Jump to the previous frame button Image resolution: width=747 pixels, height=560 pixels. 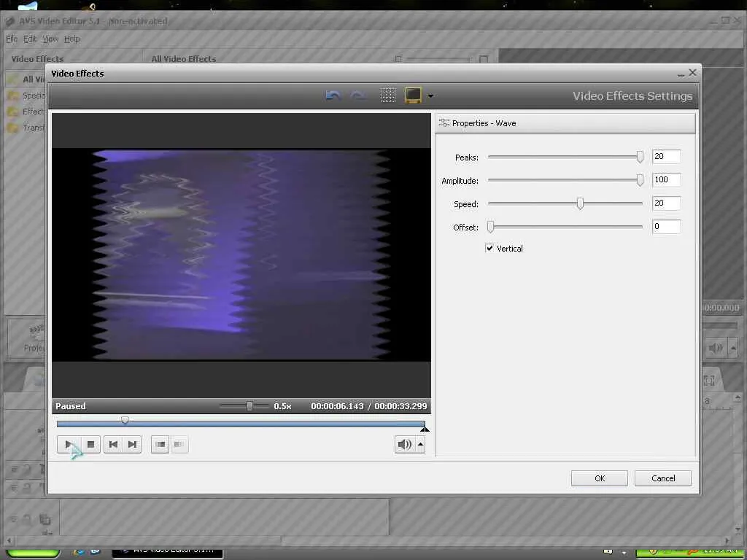pos(113,444)
